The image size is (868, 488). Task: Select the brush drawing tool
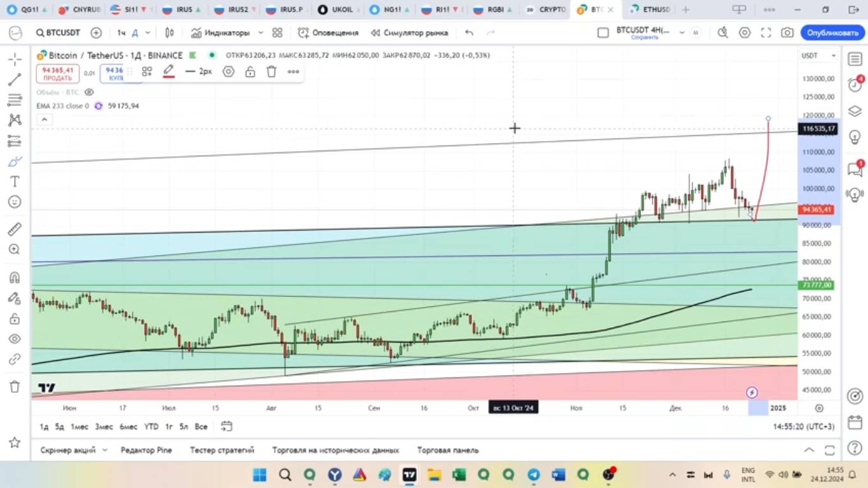[15, 161]
